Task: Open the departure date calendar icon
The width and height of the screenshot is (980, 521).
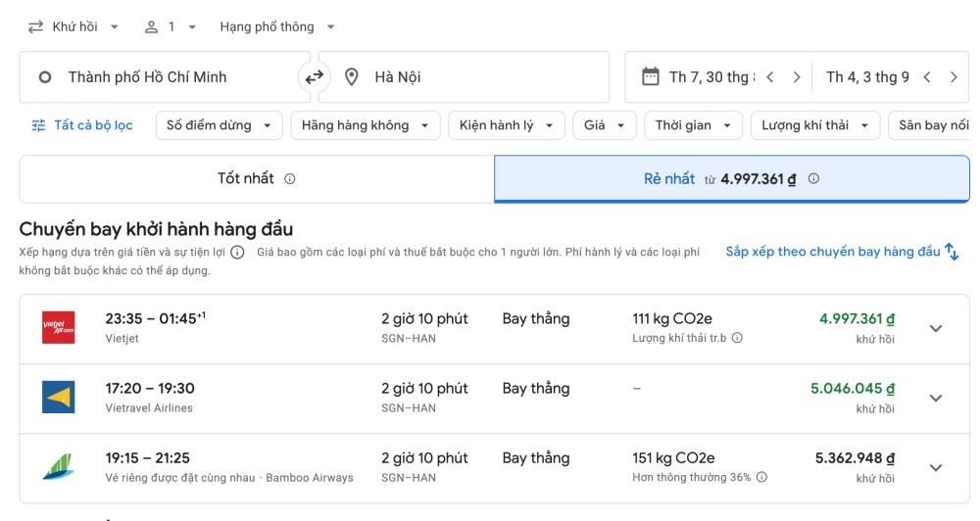Action: [x=651, y=76]
